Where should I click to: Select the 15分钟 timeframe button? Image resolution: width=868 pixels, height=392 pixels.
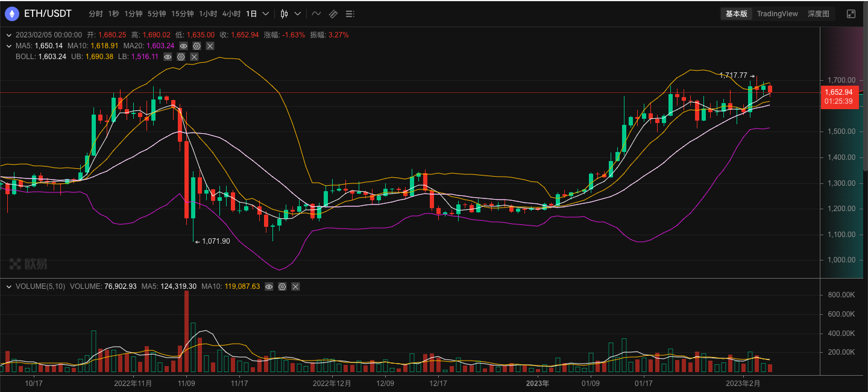182,13
